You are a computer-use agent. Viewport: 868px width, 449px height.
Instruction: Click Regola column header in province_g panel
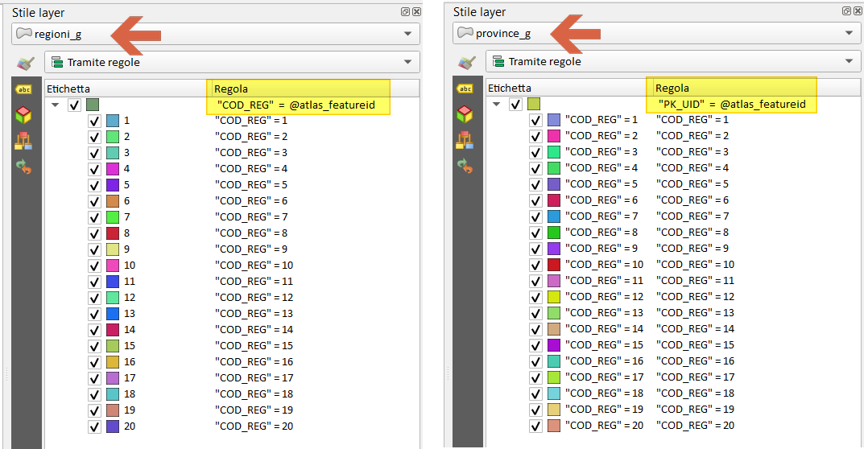(x=672, y=89)
